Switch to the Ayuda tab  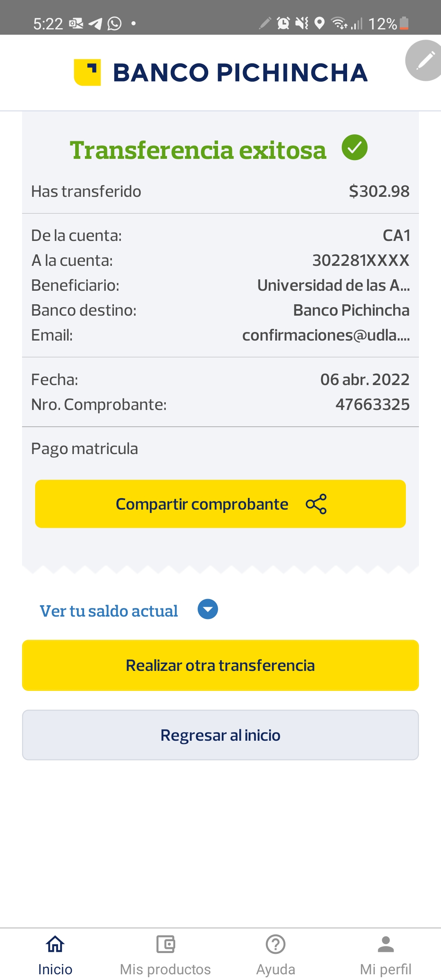pyautogui.click(x=276, y=969)
